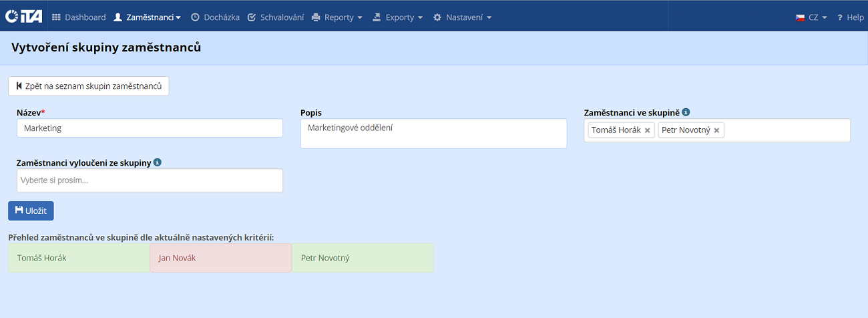The image size is (868, 318).
Task: Click the red Jan Novák tile
Action: (x=220, y=258)
